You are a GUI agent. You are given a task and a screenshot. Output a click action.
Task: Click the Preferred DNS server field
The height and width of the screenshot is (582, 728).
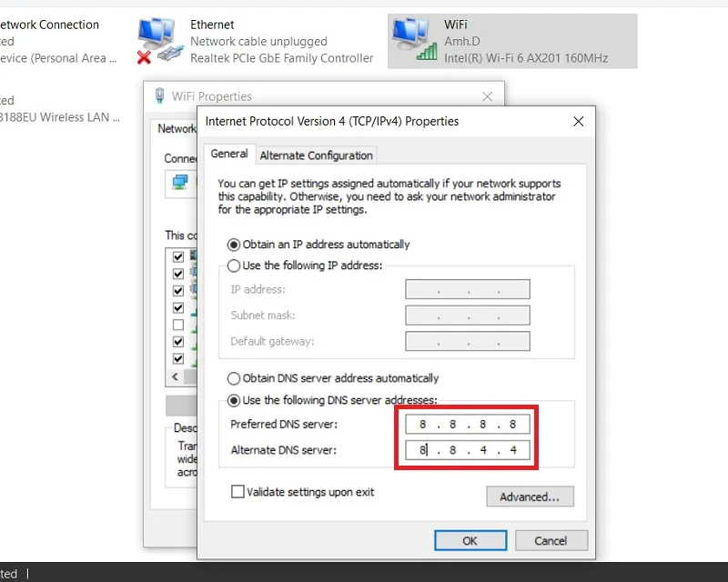coord(468,424)
